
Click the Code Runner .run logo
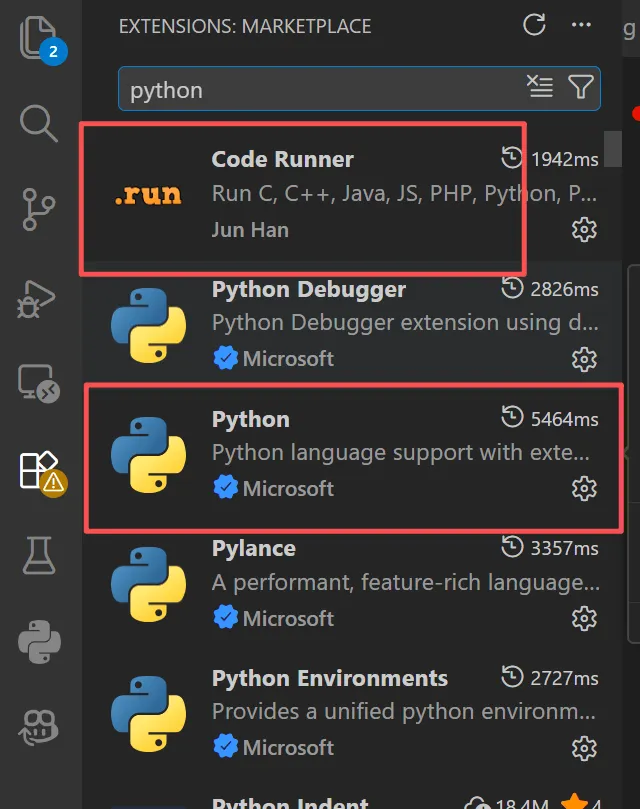tap(148, 195)
